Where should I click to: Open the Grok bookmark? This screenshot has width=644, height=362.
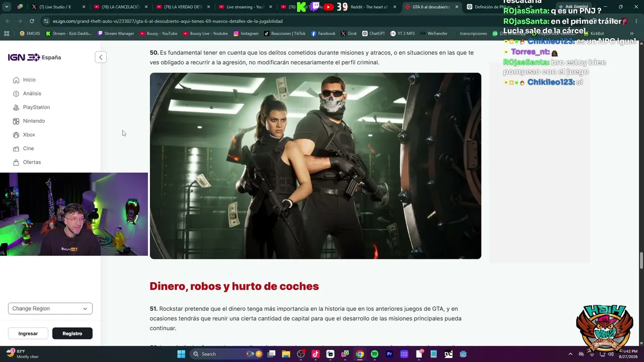(x=349, y=34)
